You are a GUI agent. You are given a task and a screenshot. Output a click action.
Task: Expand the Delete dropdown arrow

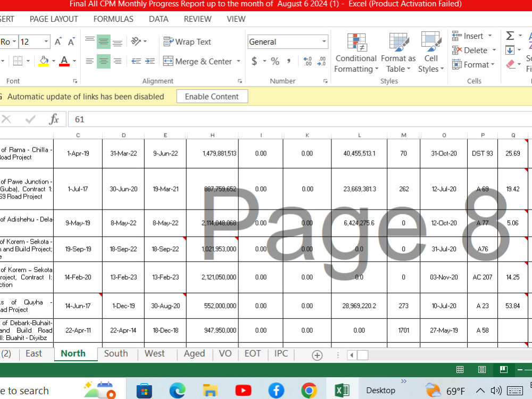[494, 50]
